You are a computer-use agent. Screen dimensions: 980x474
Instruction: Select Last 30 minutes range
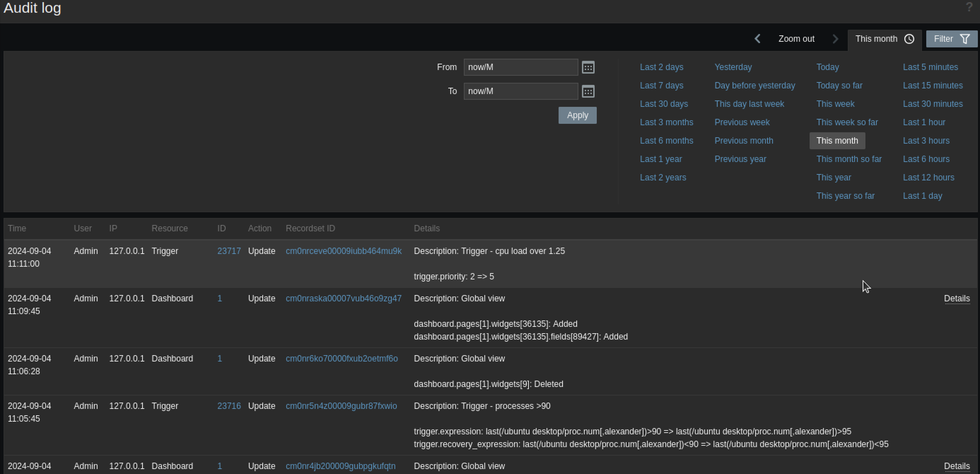(x=932, y=104)
